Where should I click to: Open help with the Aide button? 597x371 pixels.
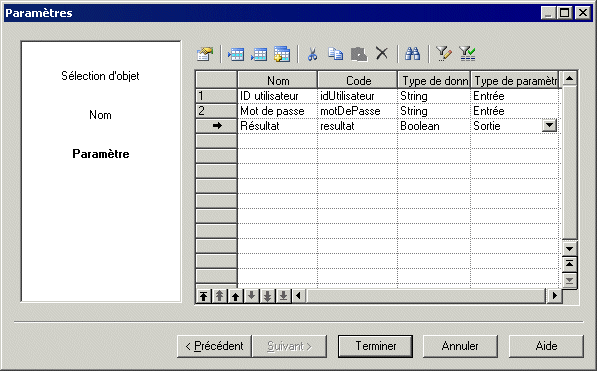[x=546, y=346]
